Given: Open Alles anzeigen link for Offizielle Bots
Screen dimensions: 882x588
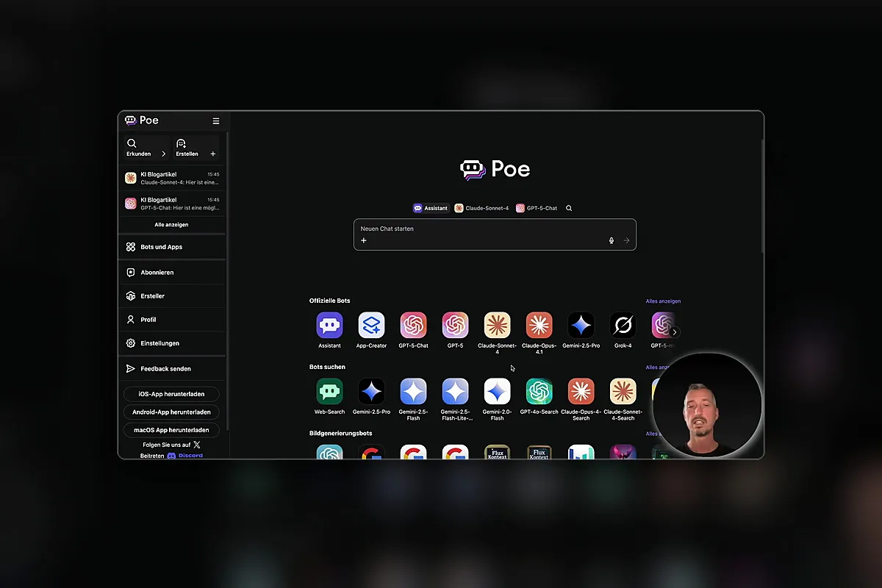Looking at the screenshot, I should [x=663, y=301].
